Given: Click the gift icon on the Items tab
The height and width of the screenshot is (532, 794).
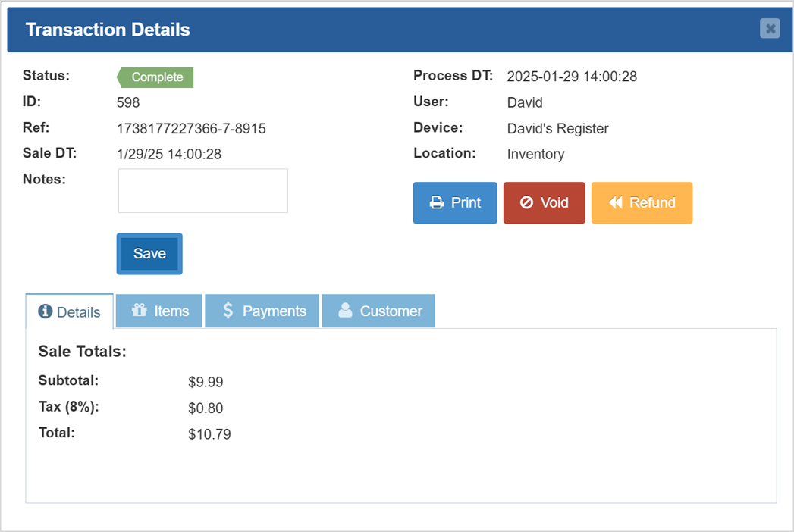Looking at the screenshot, I should point(138,310).
